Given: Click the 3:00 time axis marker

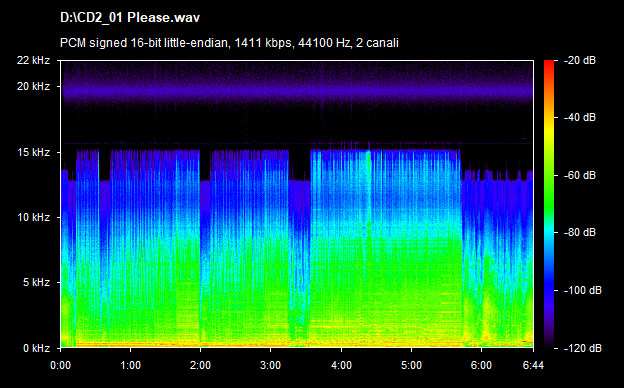Looking at the screenshot, I should coord(271,365).
